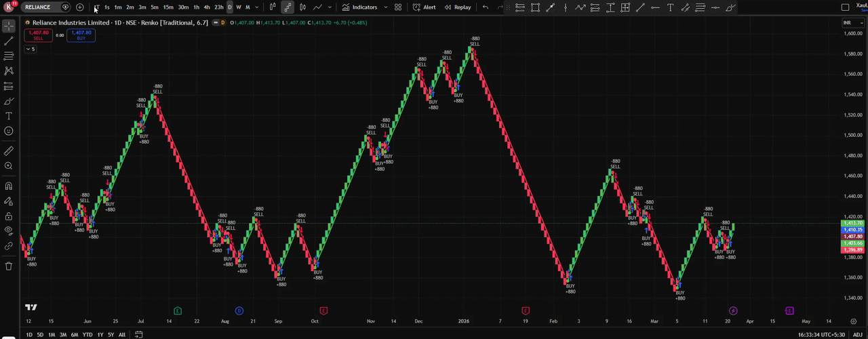Click the trash remove objects icon

pos(9,266)
